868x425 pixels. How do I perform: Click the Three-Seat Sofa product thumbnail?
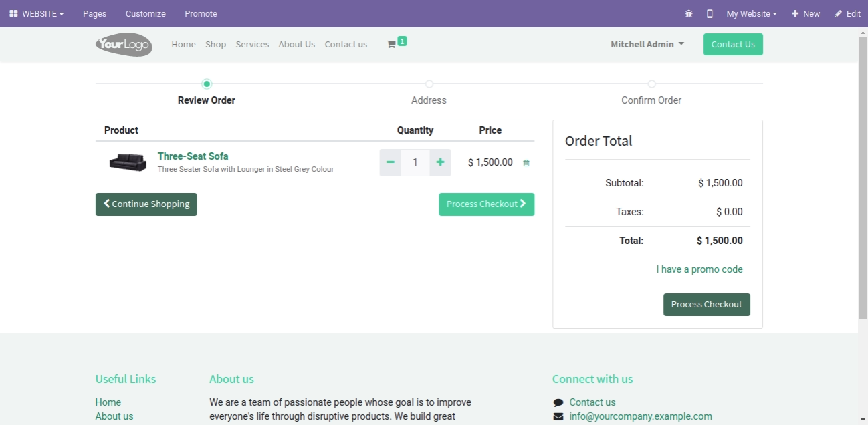128,162
